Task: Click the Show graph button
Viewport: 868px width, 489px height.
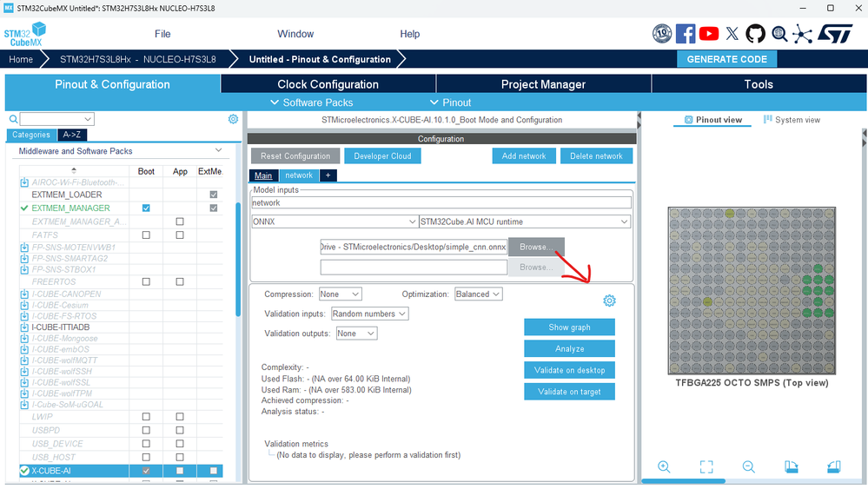Action: (x=569, y=327)
